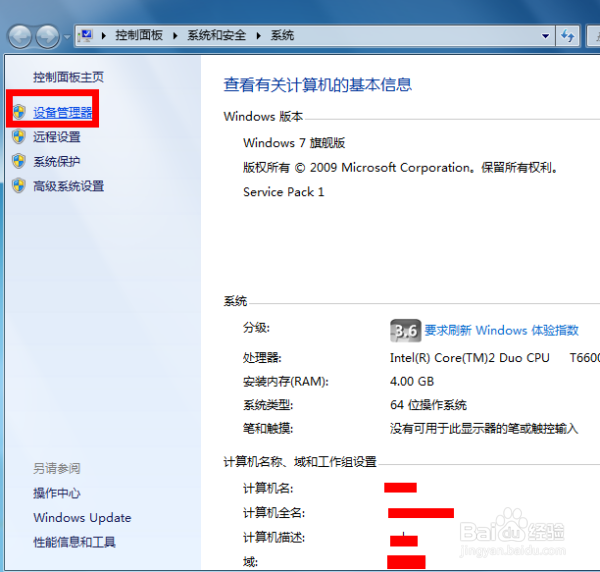Open 控制面板主页 link
This screenshot has height=572, width=600.
point(68,77)
